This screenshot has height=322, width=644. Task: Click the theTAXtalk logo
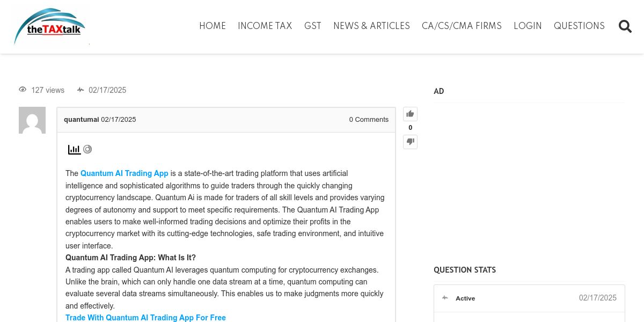pos(50,26)
